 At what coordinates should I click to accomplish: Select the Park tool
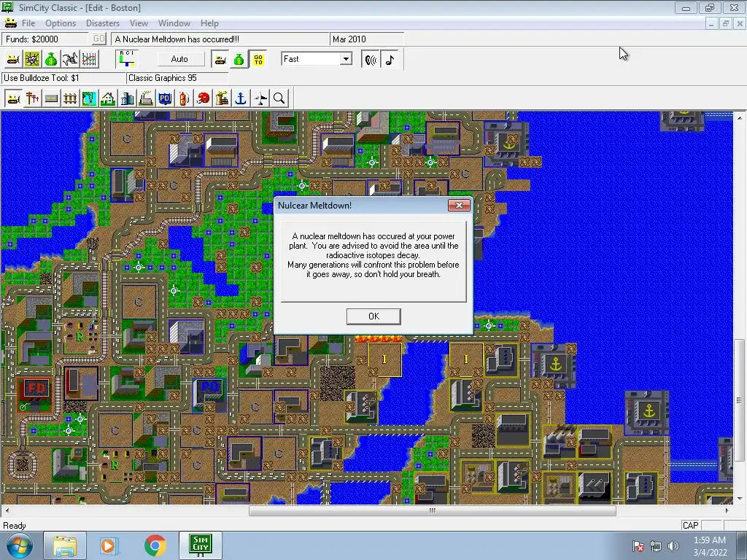coord(89,98)
